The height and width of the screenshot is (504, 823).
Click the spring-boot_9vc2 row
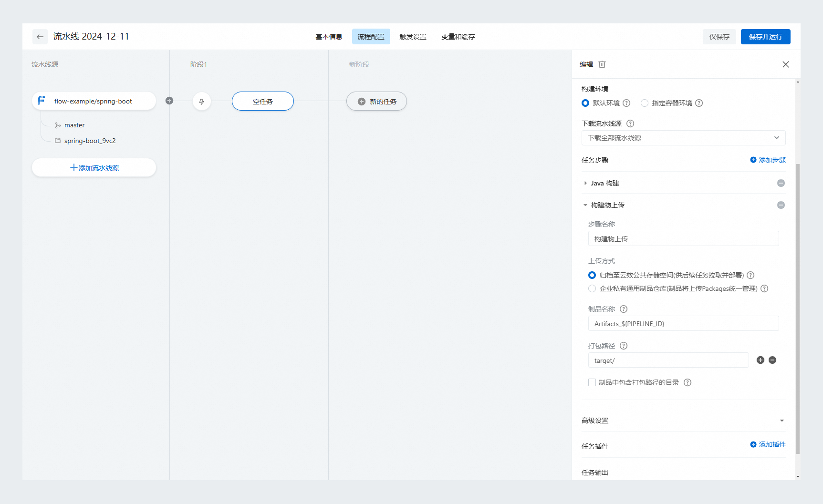[x=85, y=141]
